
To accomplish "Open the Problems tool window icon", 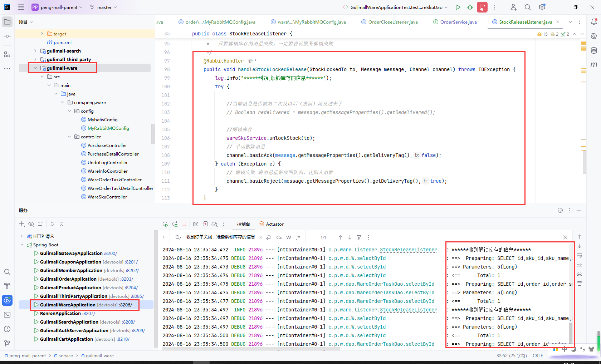I will coord(7,329).
